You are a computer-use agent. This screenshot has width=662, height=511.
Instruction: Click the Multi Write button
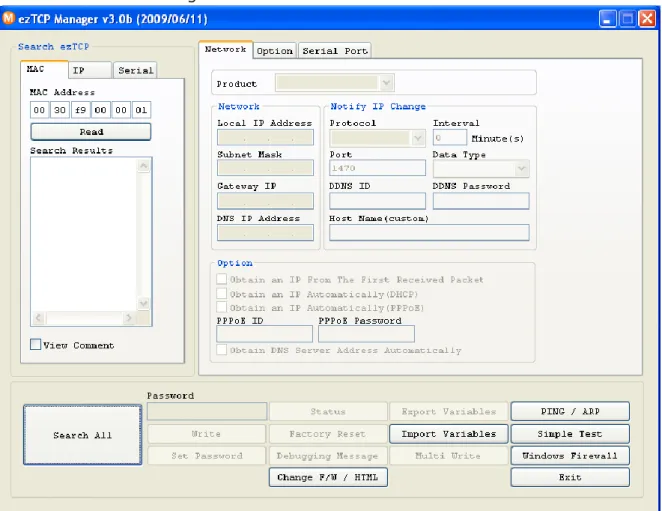pos(448,456)
